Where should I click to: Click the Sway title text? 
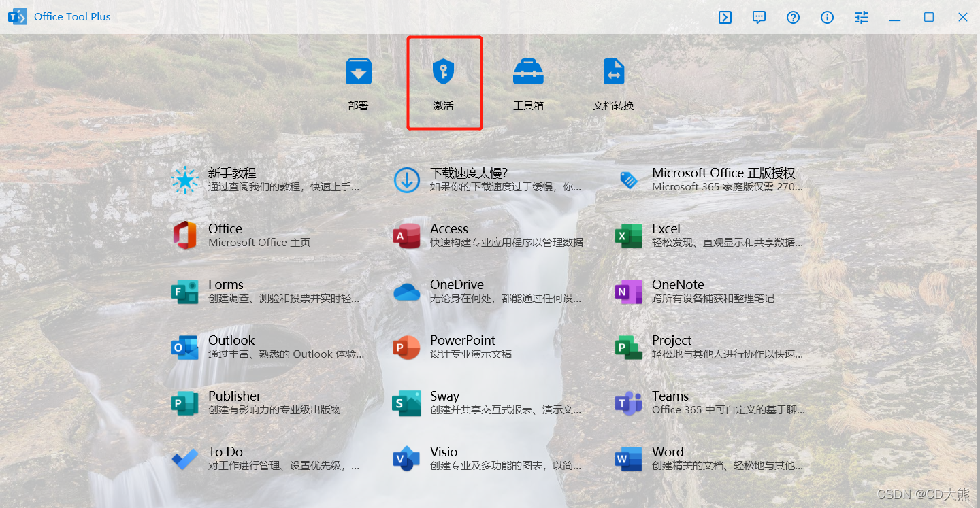445,396
